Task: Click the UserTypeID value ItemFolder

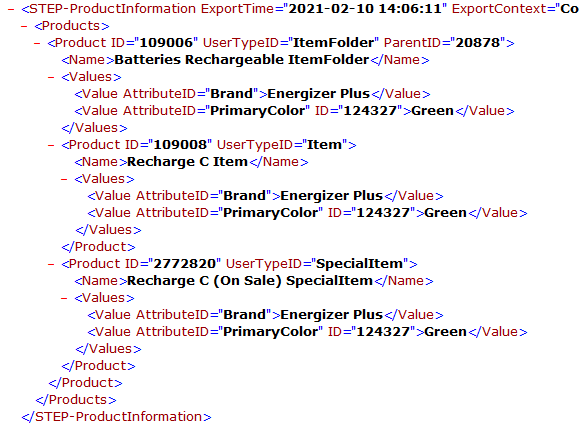Action: point(333,43)
